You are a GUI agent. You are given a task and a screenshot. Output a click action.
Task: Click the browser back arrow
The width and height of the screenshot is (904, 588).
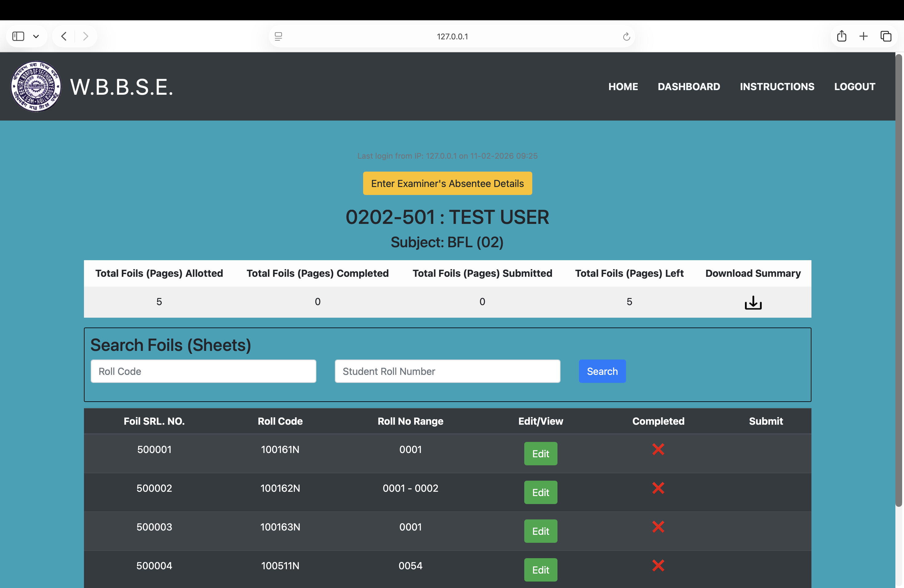pyautogui.click(x=64, y=37)
